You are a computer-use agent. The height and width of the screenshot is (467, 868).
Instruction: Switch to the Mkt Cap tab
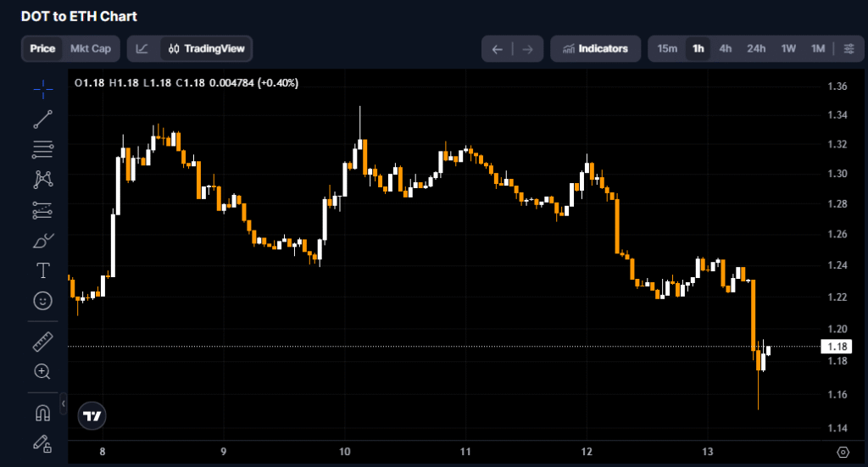coord(90,49)
